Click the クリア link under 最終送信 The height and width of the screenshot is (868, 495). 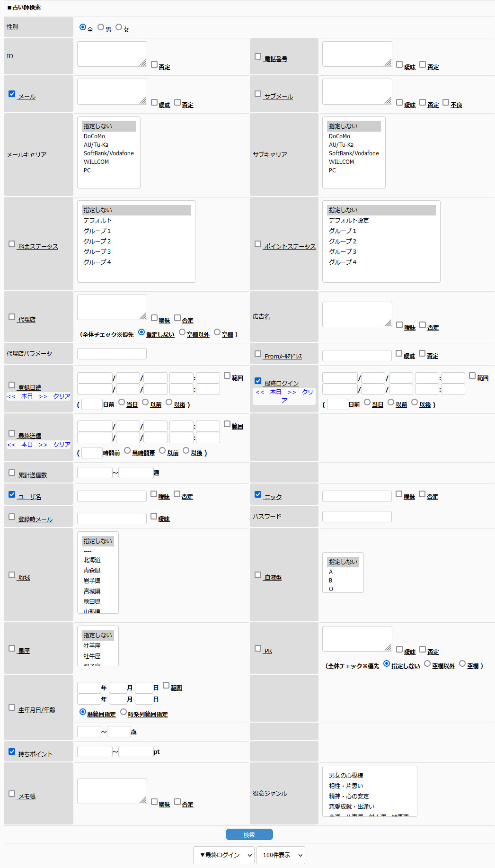(62, 445)
